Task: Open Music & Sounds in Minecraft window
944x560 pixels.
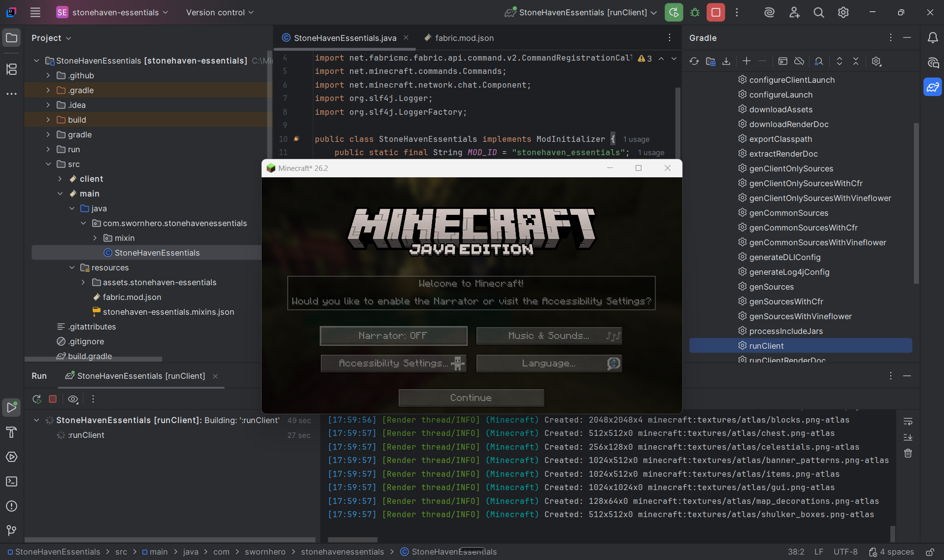Action: 549,335
